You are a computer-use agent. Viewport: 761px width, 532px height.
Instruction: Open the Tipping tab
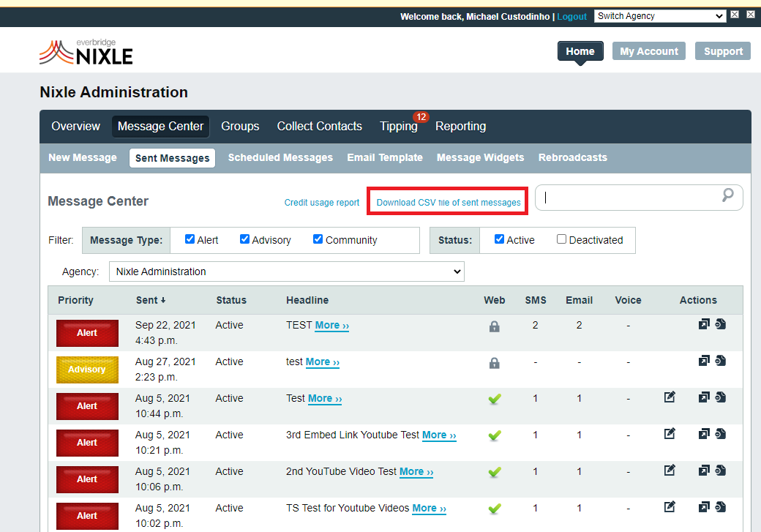399,126
